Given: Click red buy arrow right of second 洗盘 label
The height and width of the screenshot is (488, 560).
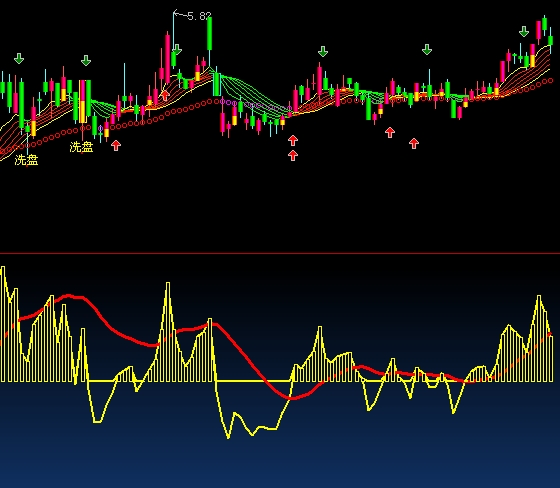Looking at the screenshot, I should [116, 145].
